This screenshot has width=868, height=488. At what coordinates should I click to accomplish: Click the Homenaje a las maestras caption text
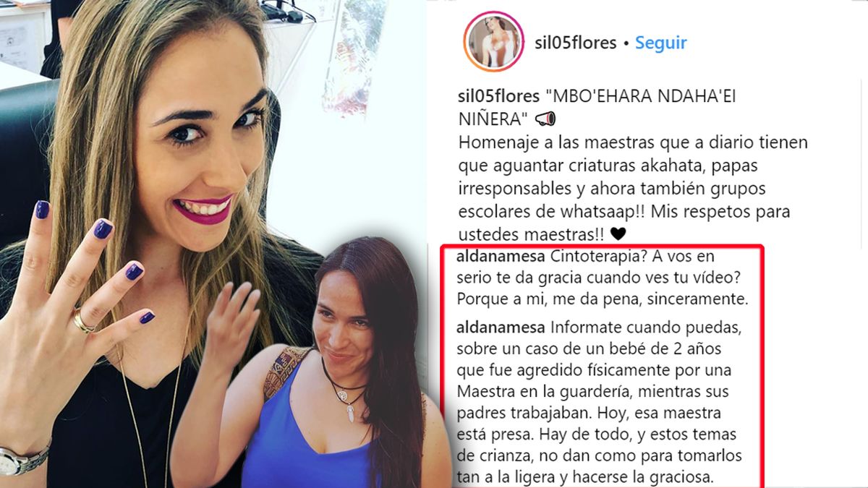tap(633, 188)
